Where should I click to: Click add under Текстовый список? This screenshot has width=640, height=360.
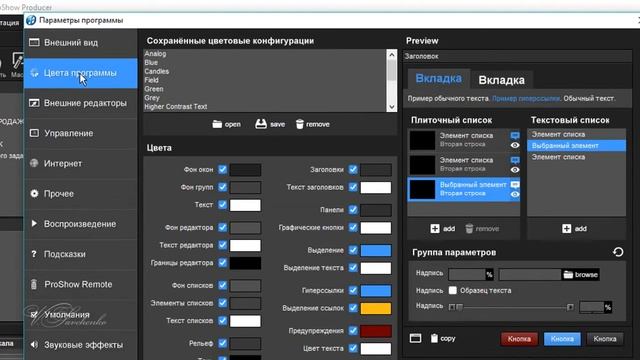(574, 229)
